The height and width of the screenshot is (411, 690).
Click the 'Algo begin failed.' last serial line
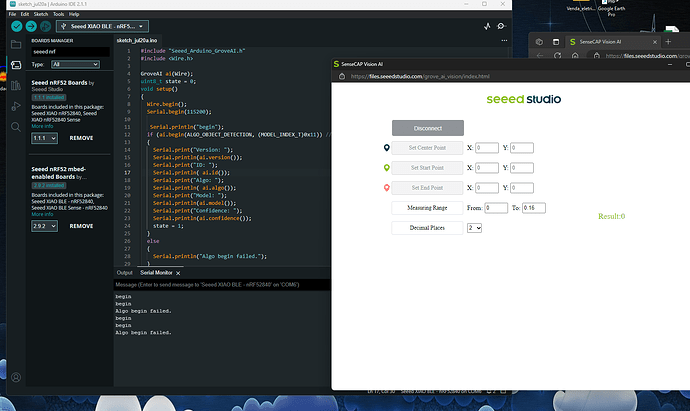click(143, 333)
